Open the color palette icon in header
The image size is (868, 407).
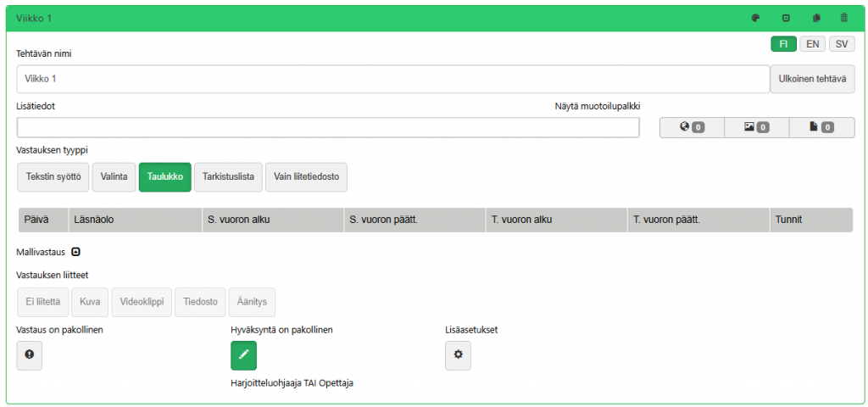pos(755,18)
